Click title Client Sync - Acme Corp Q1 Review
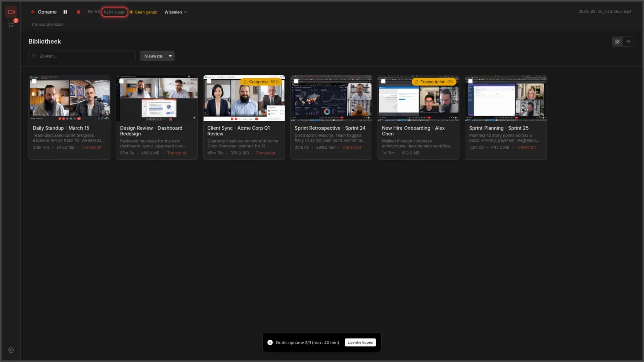 [238, 131]
